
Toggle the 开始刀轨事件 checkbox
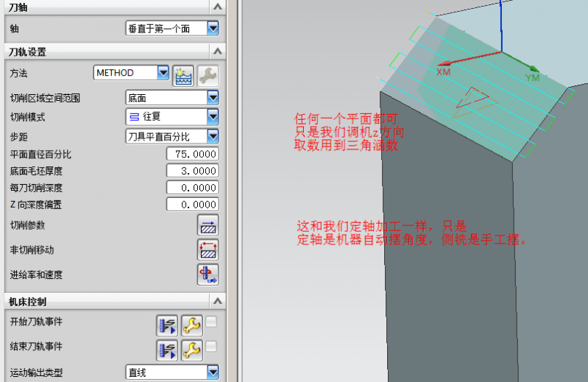(x=211, y=322)
